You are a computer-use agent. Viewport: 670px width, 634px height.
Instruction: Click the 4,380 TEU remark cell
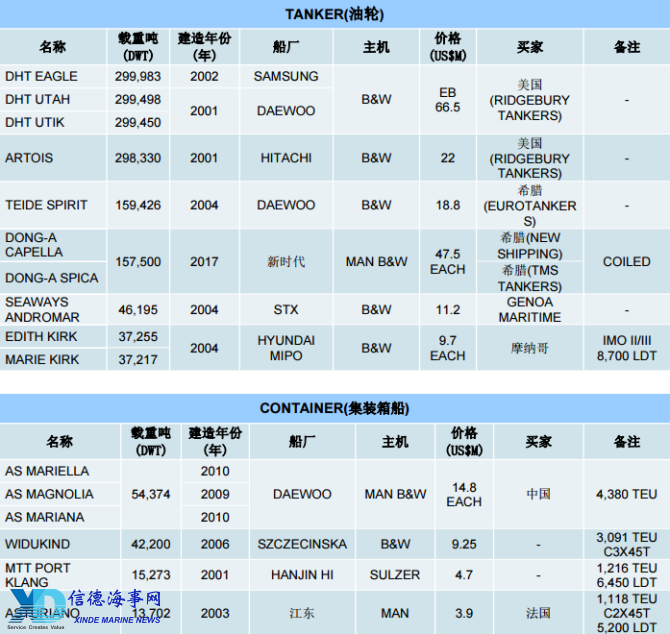[626, 494]
